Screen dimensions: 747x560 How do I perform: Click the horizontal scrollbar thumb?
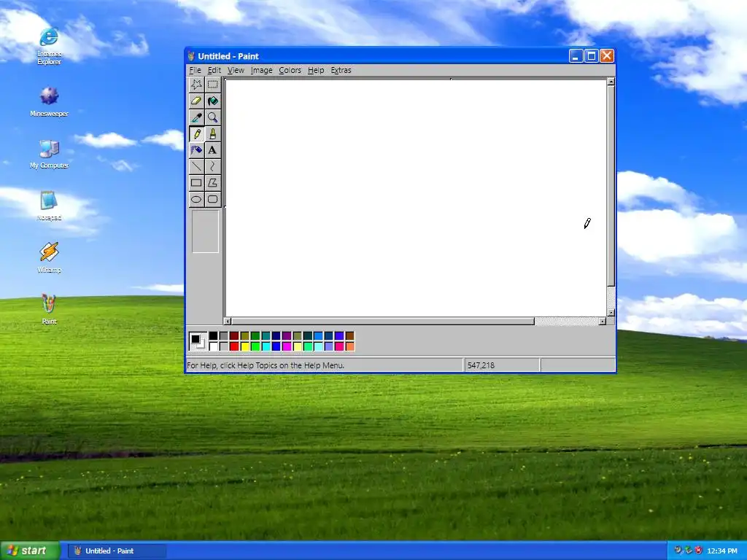pyautogui.click(x=383, y=322)
